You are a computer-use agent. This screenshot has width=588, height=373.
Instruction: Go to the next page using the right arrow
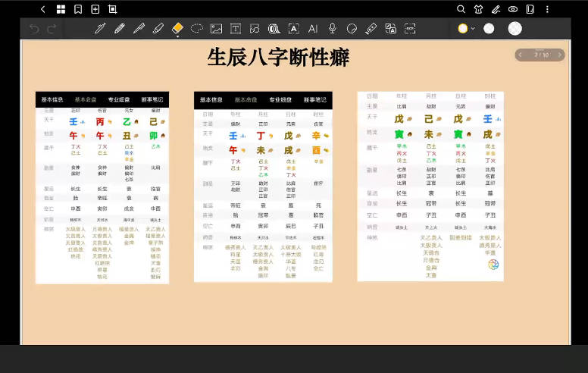coord(560,55)
